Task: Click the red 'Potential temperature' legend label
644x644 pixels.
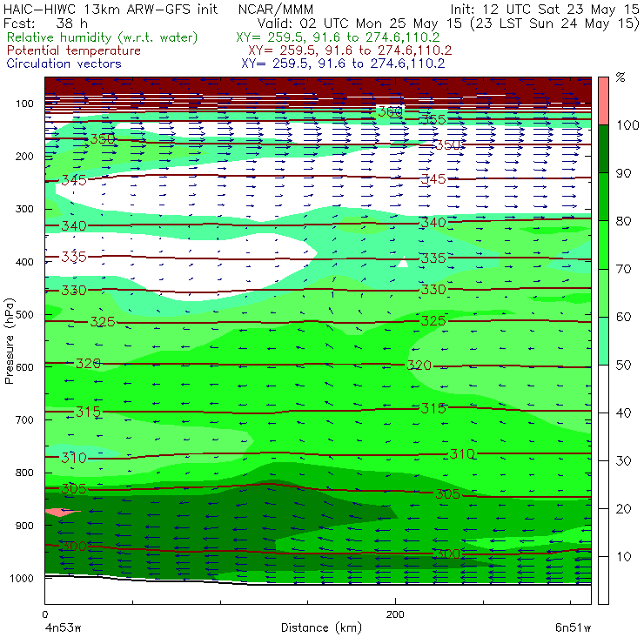Action: (73, 50)
